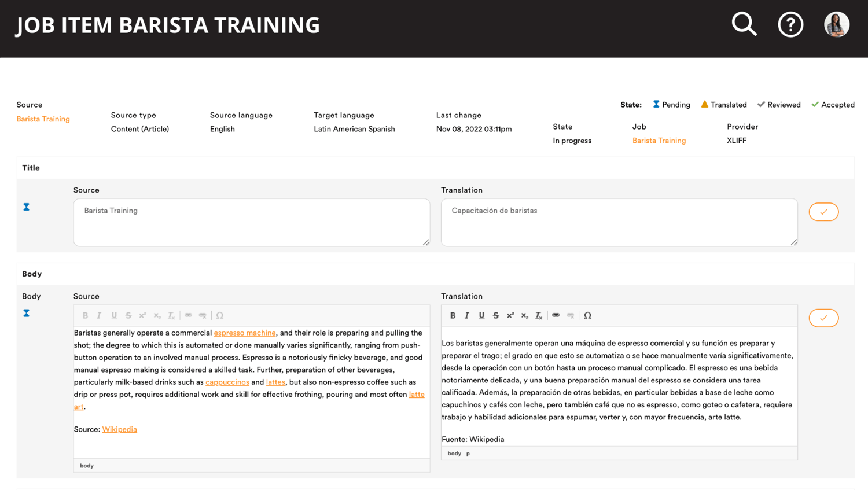The image size is (868, 490).
Task: Insert special character with the omega icon
Action: [x=587, y=315]
